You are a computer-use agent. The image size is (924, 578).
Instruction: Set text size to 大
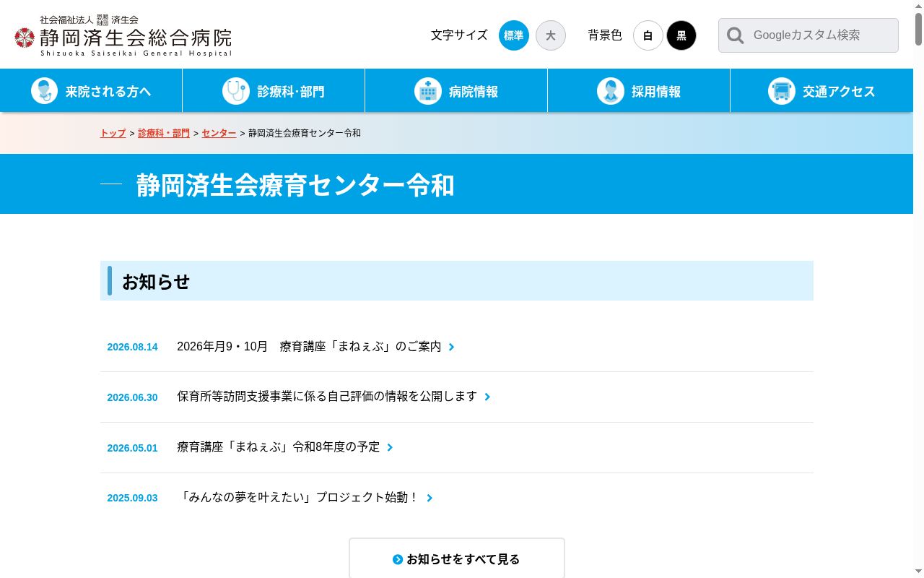pyautogui.click(x=551, y=35)
